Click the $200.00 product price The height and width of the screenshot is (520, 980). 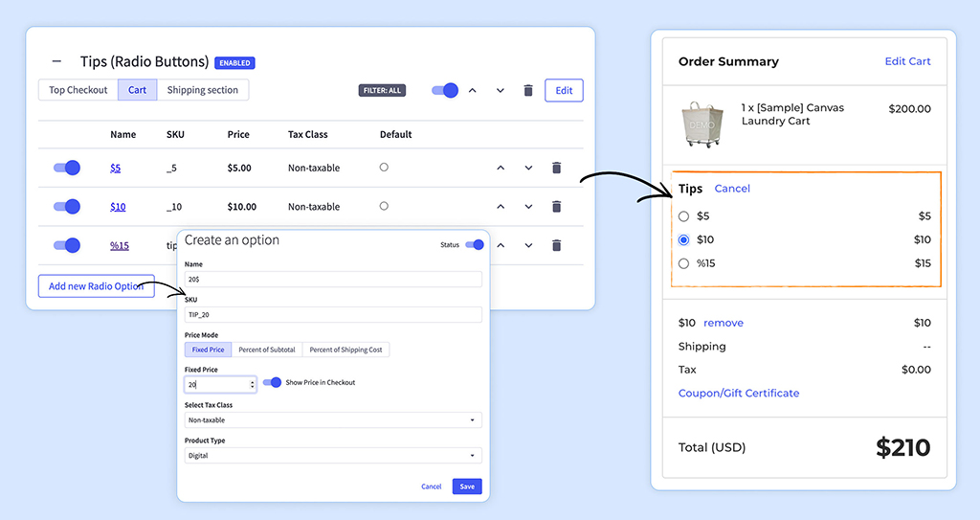pyautogui.click(x=909, y=109)
